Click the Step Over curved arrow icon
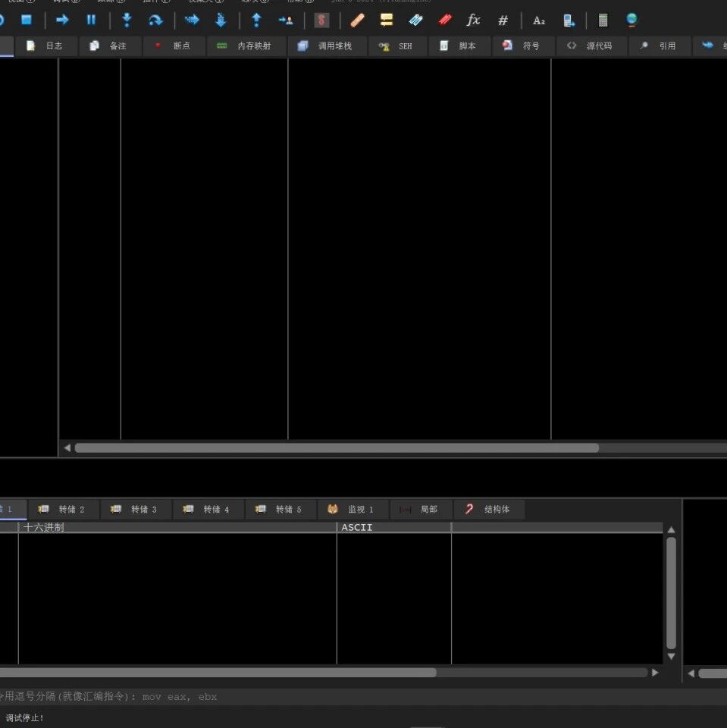Screen dimensions: 727x728 [x=155, y=20]
